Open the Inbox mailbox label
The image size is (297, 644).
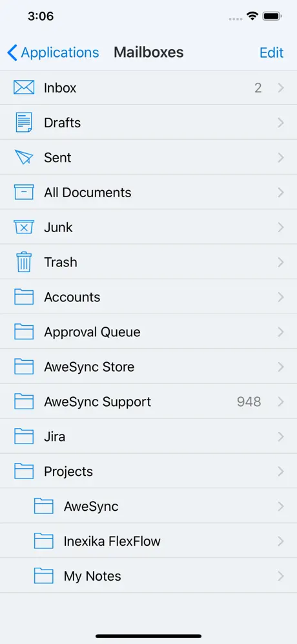click(x=60, y=88)
